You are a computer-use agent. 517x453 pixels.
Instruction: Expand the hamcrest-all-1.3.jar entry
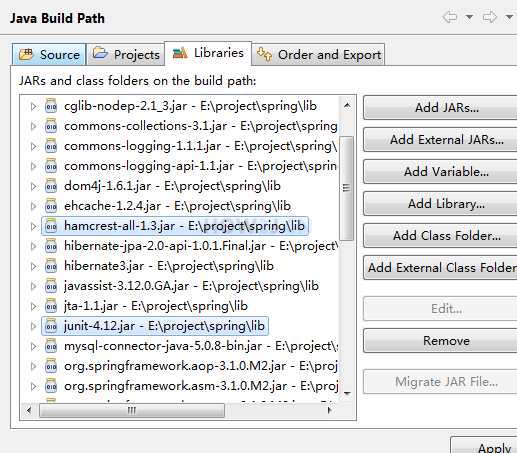coord(33,226)
